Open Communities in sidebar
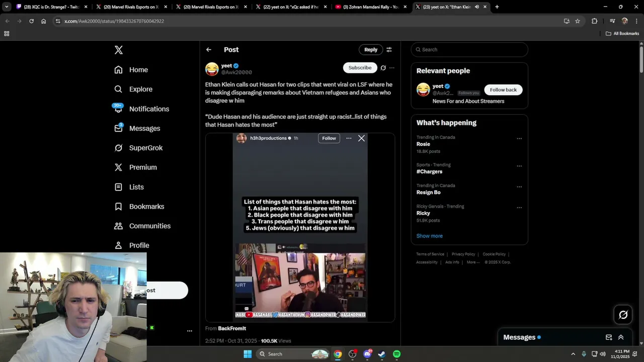 (142, 226)
